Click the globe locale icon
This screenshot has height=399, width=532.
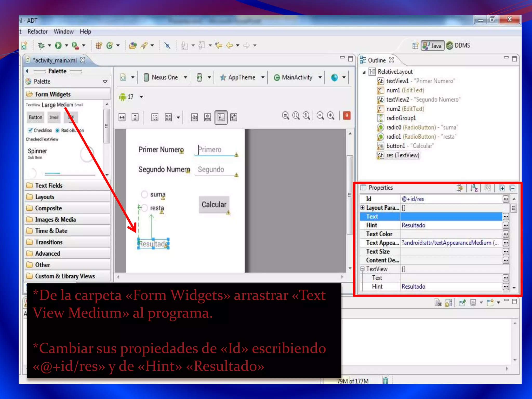point(335,77)
